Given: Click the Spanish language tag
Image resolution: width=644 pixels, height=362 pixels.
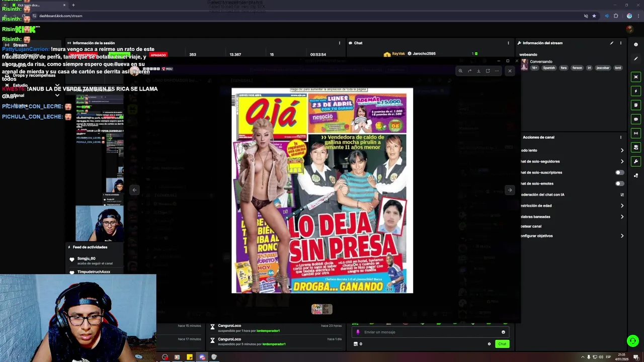Looking at the screenshot, I should (x=549, y=68).
